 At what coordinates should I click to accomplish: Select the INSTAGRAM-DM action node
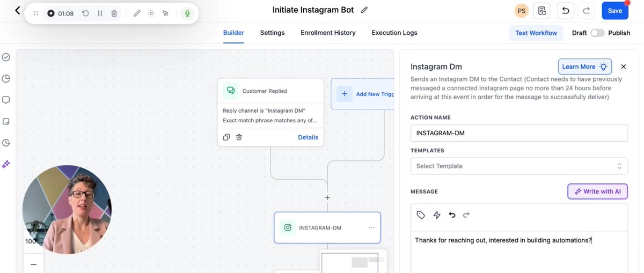point(327,227)
